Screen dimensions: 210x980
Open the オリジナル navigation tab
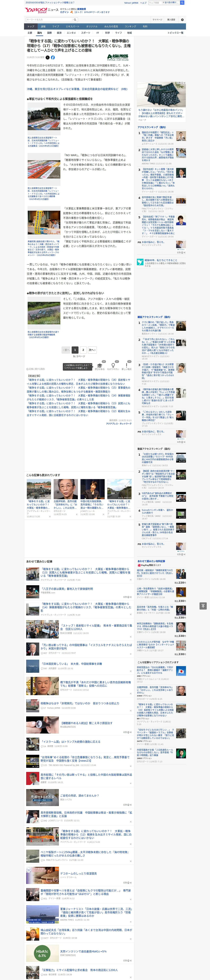92,27
